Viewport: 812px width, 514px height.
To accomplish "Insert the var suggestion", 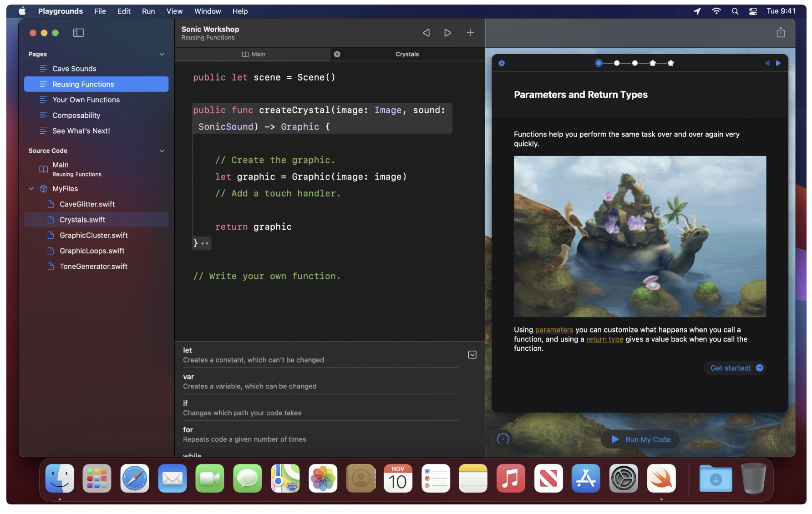I will tap(320, 381).
